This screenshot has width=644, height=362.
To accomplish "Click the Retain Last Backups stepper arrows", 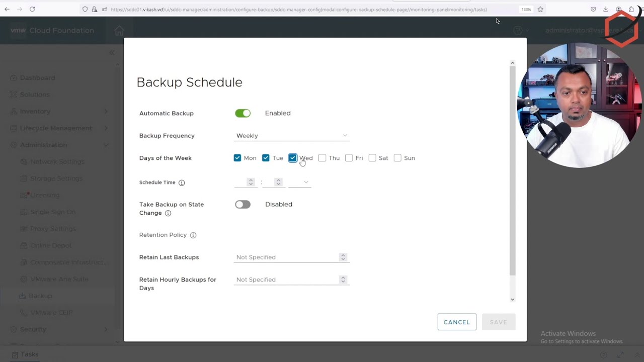I will (x=343, y=257).
